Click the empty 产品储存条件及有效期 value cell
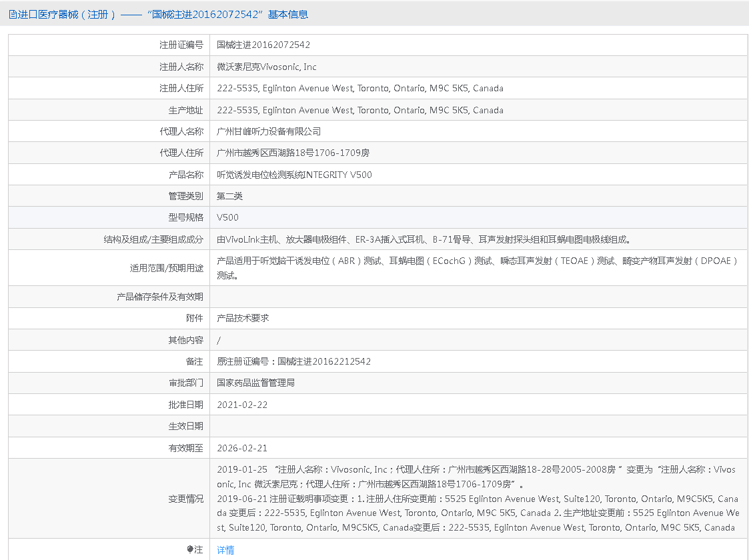The width and height of the screenshot is (749, 560). coord(478,297)
